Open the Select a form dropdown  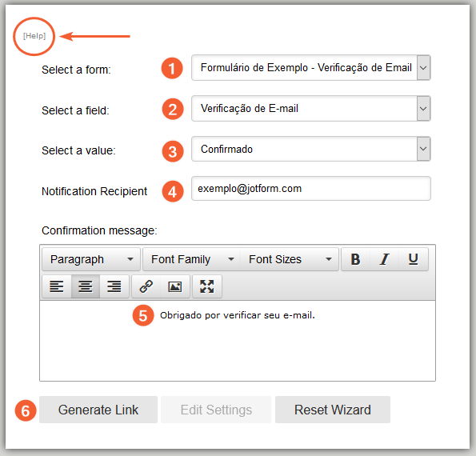click(x=311, y=68)
